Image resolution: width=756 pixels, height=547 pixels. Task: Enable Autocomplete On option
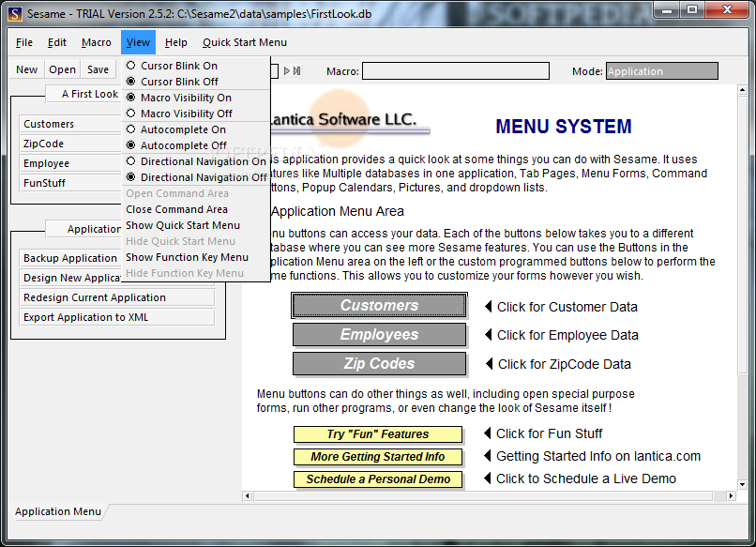click(x=196, y=129)
